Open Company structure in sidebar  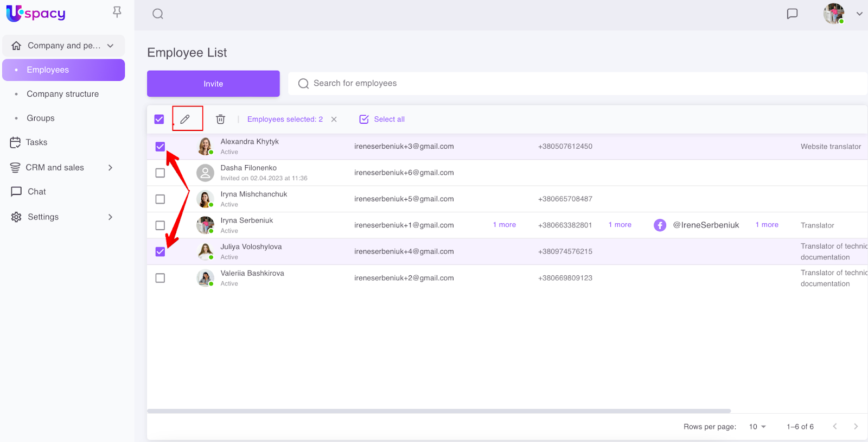pyautogui.click(x=63, y=94)
